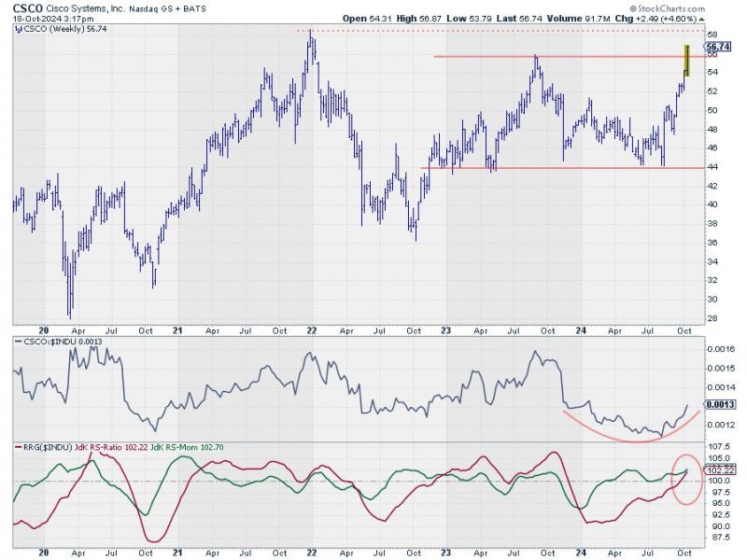Click the 48 price axis label
This screenshot has width=747, height=560.
712,130
